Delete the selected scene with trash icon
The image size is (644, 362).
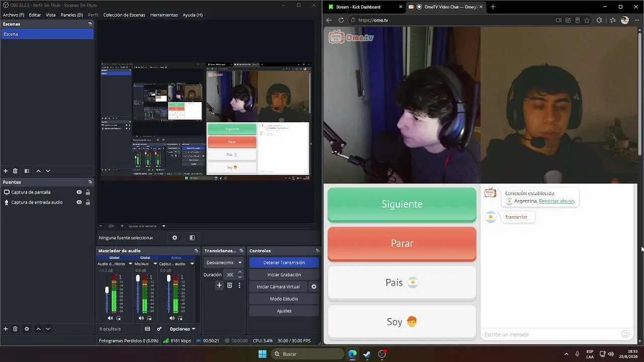[x=15, y=171]
